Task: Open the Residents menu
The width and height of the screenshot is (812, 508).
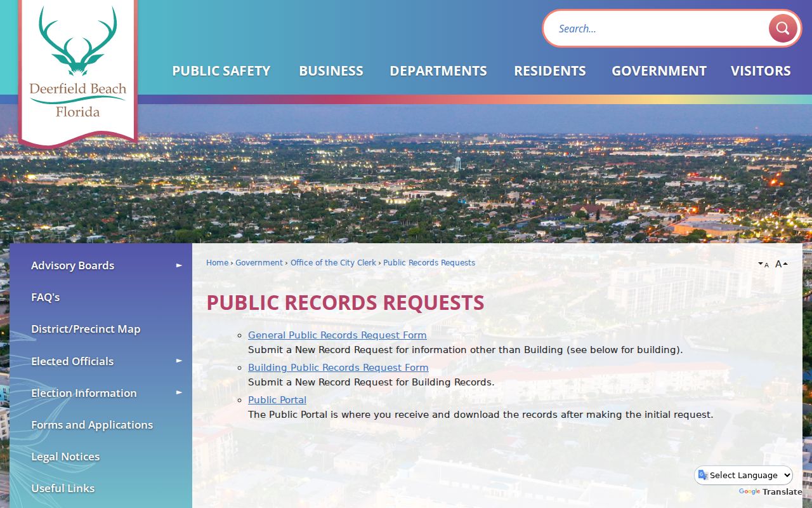Action: point(550,70)
